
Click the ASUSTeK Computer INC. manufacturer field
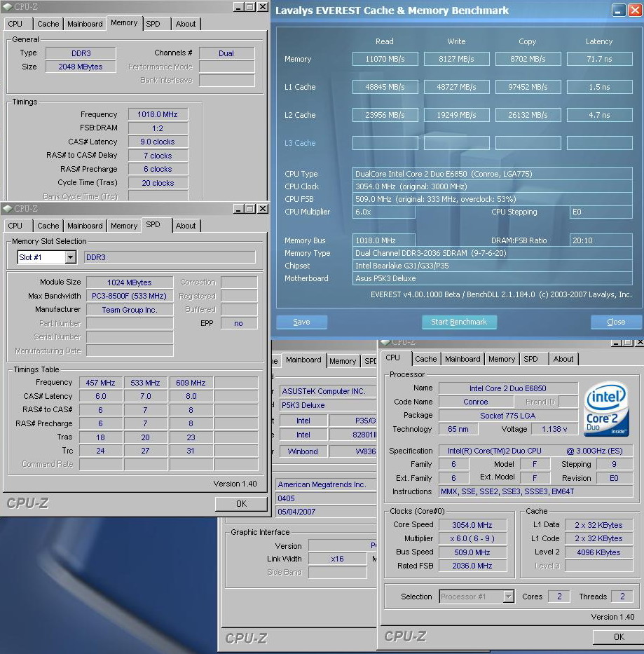coord(328,391)
